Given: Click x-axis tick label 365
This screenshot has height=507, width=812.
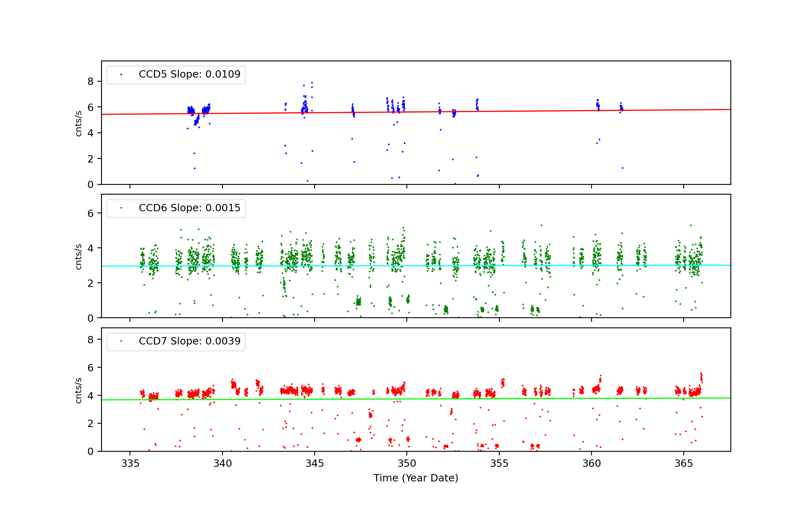Looking at the screenshot, I should (683, 464).
